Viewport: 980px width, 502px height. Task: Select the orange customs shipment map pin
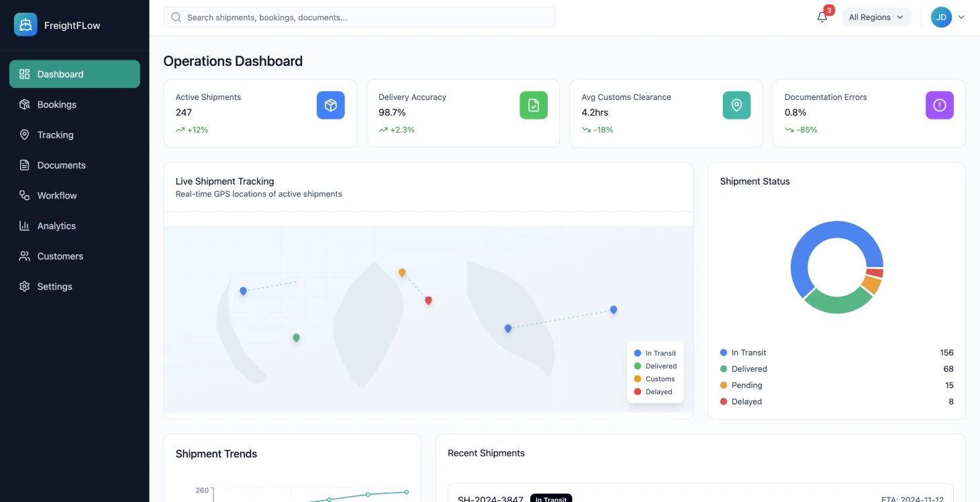(x=402, y=272)
